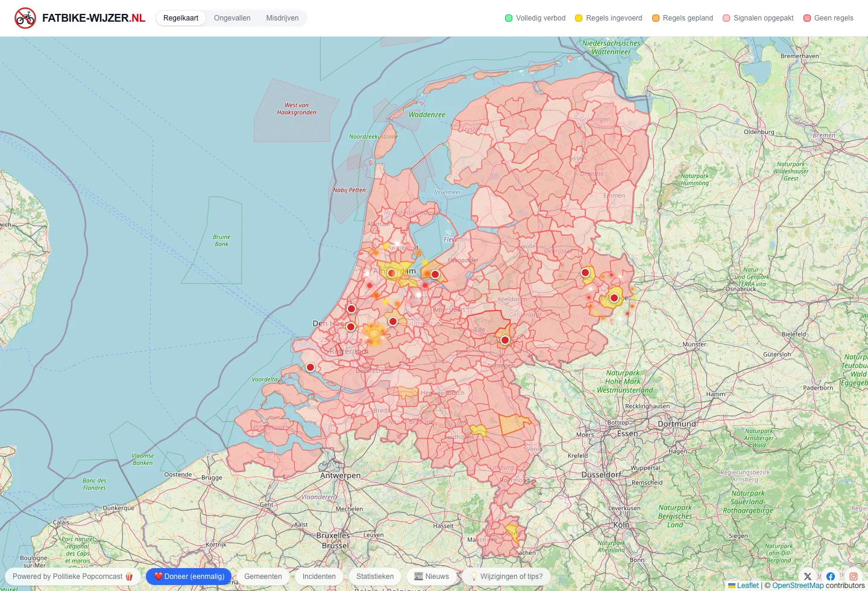This screenshot has width=868, height=591.
Task: Open the Ongevallen tab
Action: coord(232,18)
